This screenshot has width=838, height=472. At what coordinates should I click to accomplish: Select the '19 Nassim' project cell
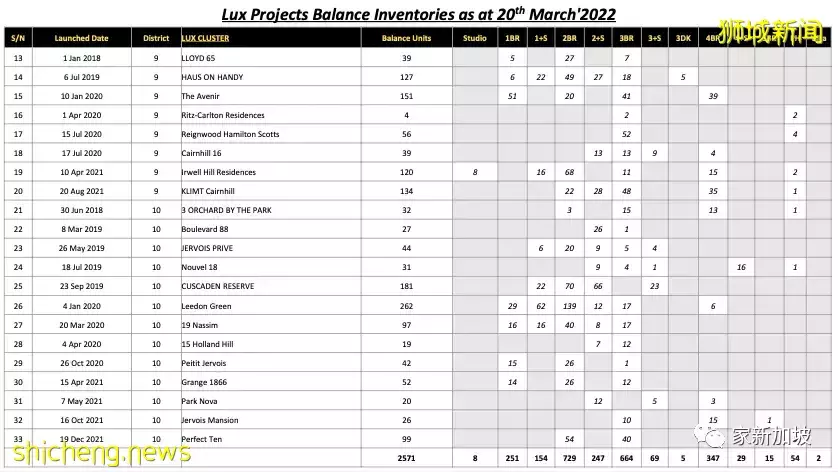(x=201, y=324)
